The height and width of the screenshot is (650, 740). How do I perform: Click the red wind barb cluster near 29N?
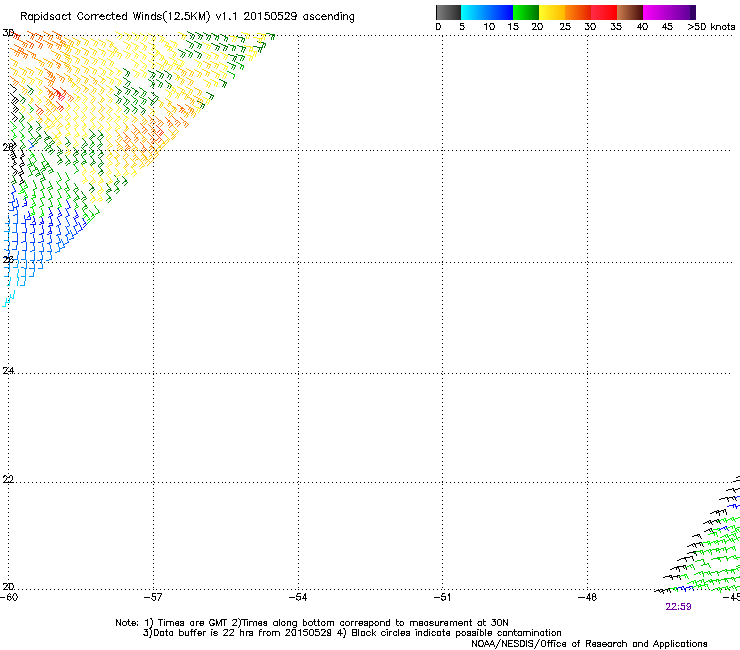57,93
